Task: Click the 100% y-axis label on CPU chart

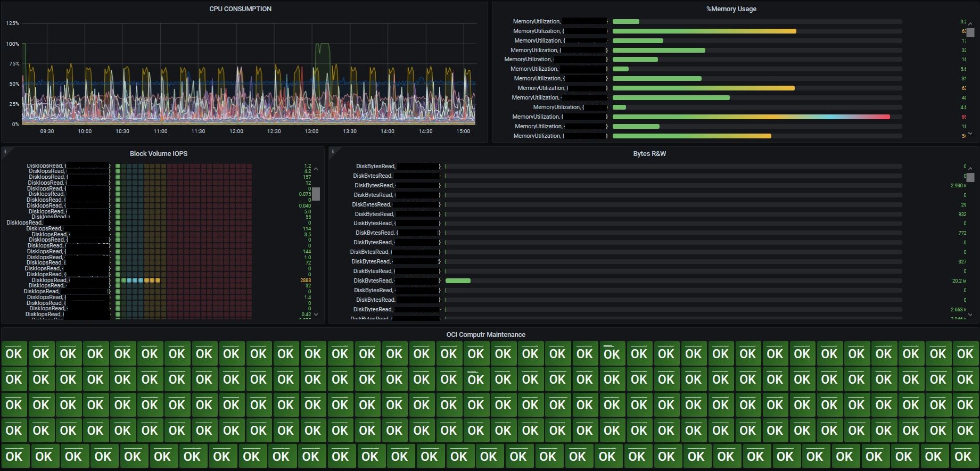Action: point(12,44)
